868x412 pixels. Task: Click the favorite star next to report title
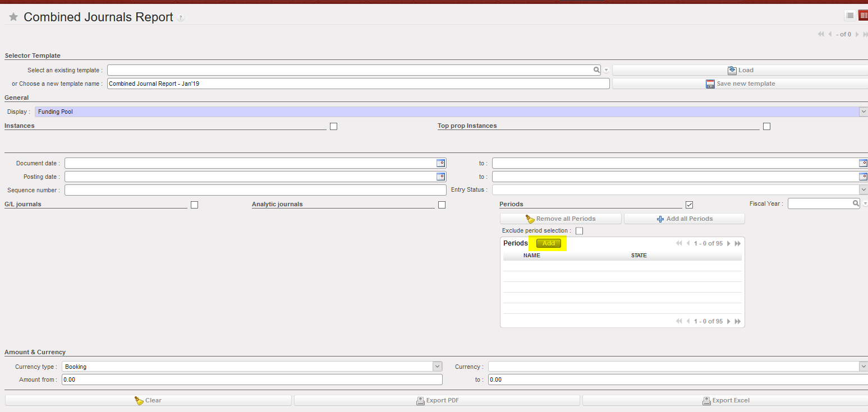click(x=13, y=17)
